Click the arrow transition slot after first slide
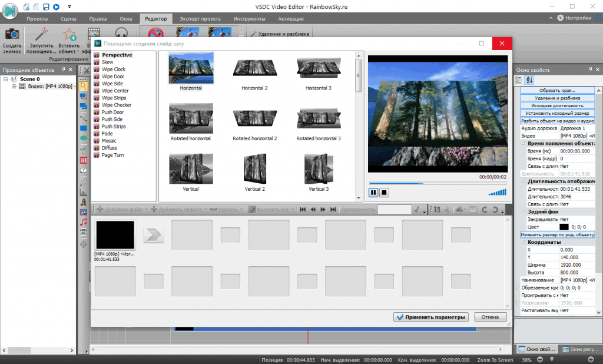The height and width of the screenshot is (364, 603). click(x=154, y=234)
